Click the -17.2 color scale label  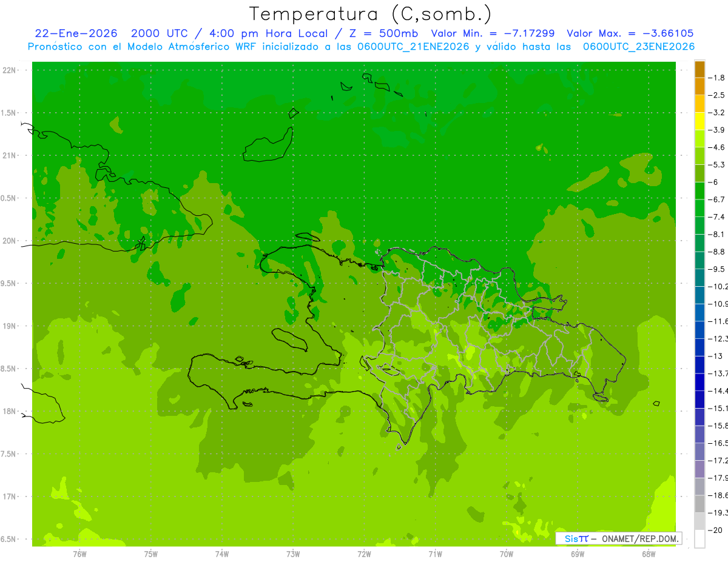718,460
